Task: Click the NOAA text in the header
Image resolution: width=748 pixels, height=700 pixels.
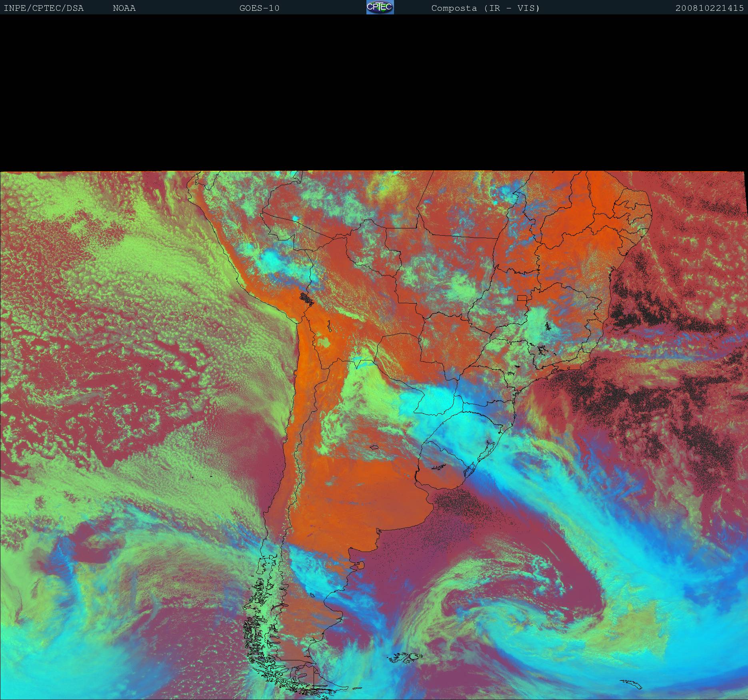Action: (124, 8)
